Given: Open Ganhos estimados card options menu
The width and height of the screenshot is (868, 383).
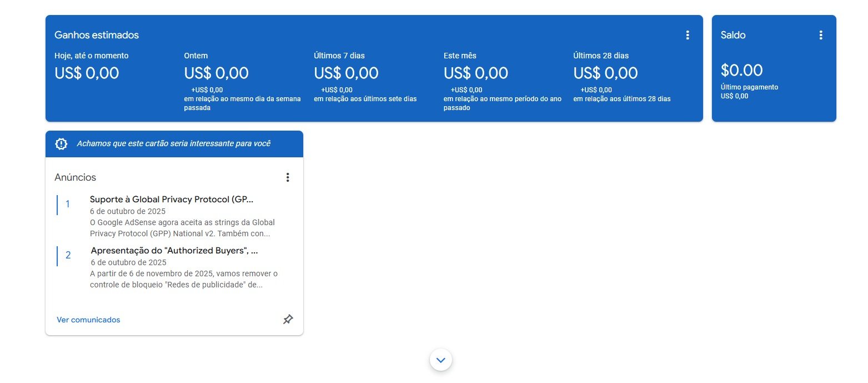Looking at the screenshot, I should (688, 35).
